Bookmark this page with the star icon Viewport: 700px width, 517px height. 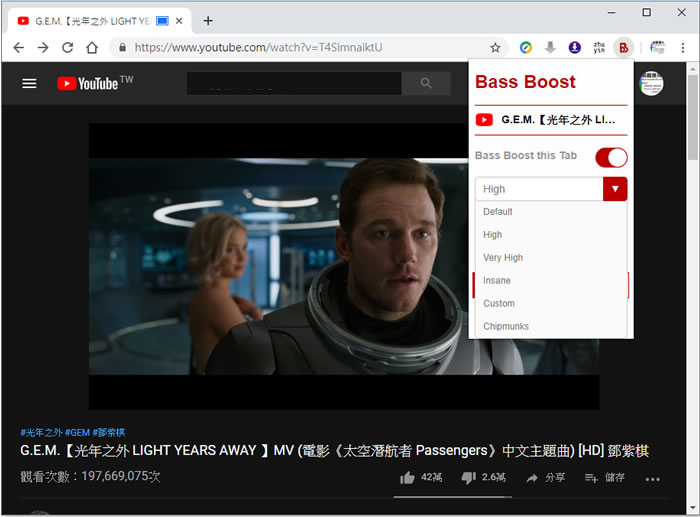pos(495,47)
